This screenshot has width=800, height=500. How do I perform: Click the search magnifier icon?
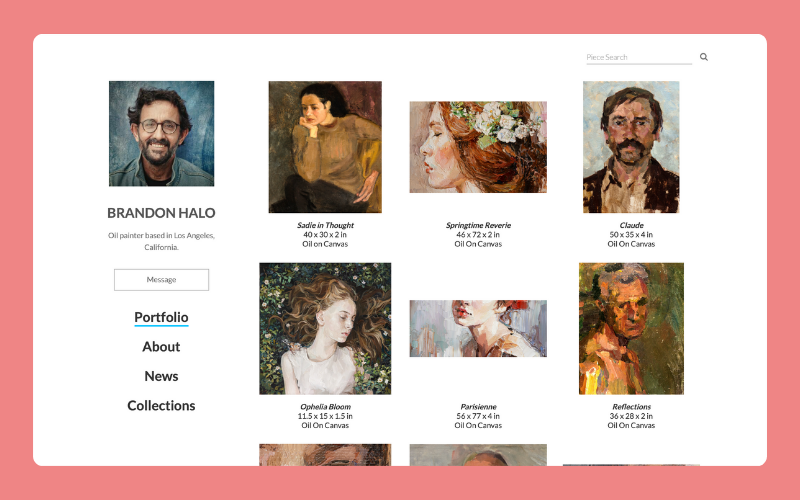704,57
